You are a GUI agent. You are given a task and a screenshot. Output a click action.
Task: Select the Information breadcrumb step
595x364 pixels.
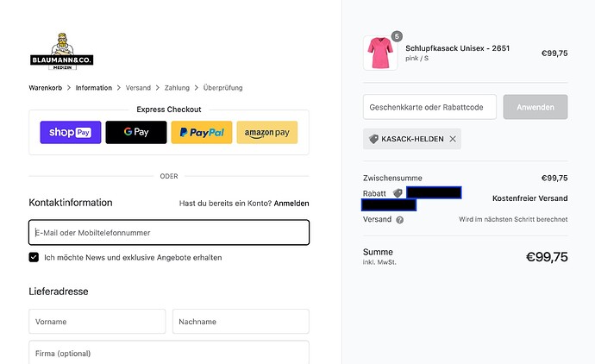pyautogui.click(x=94, y=88)
